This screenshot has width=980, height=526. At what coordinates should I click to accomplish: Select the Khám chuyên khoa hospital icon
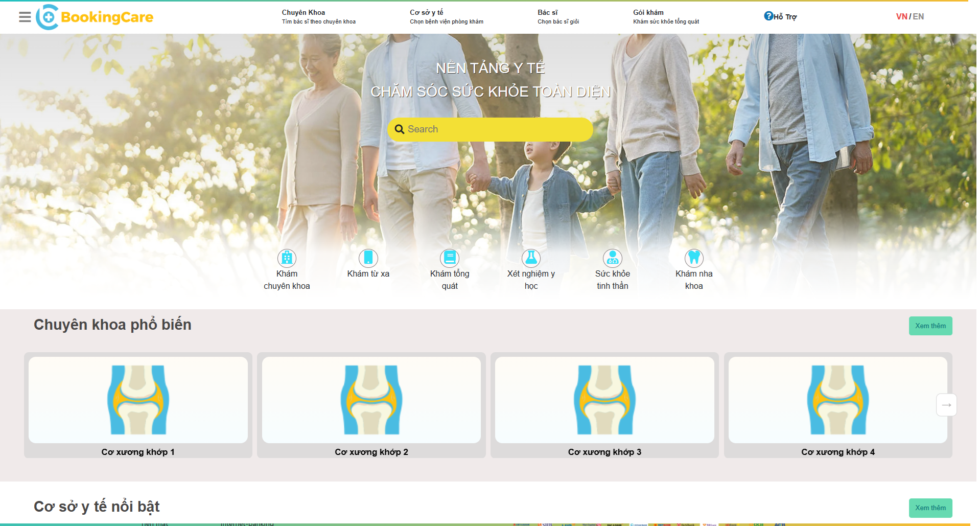pos(287,258)
